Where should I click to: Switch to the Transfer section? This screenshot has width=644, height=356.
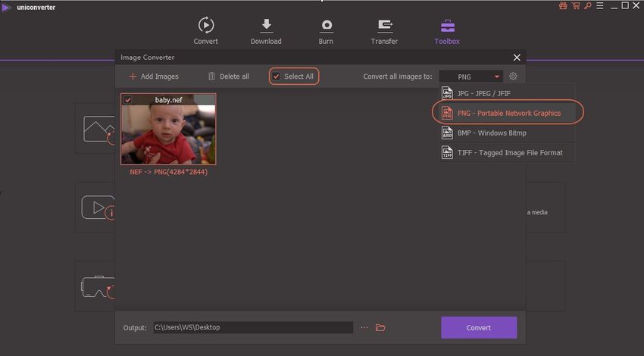[384, 26]
